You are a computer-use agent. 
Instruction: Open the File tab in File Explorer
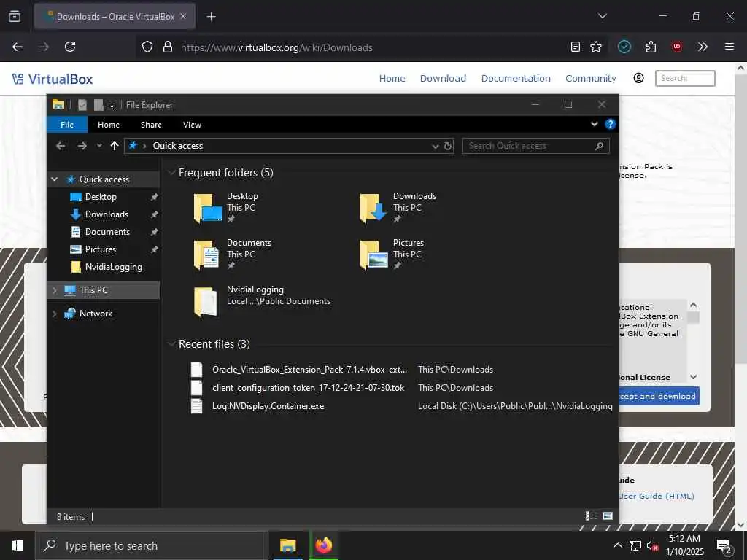67,124
